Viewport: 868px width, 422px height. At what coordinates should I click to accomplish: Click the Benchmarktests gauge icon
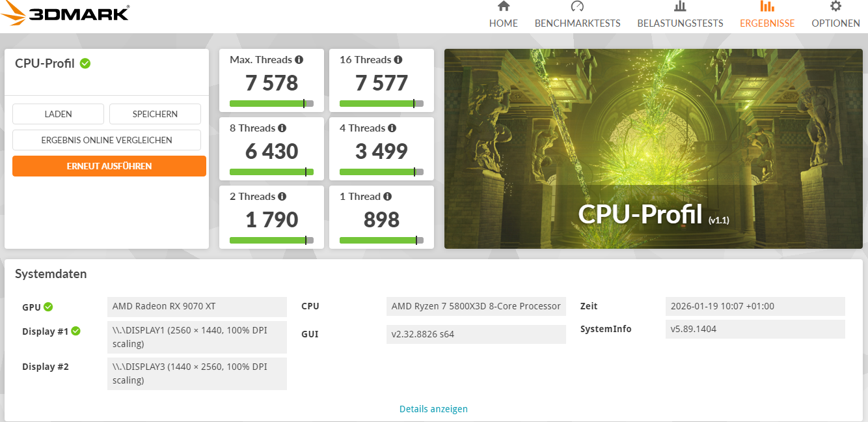tap(578, 7)
